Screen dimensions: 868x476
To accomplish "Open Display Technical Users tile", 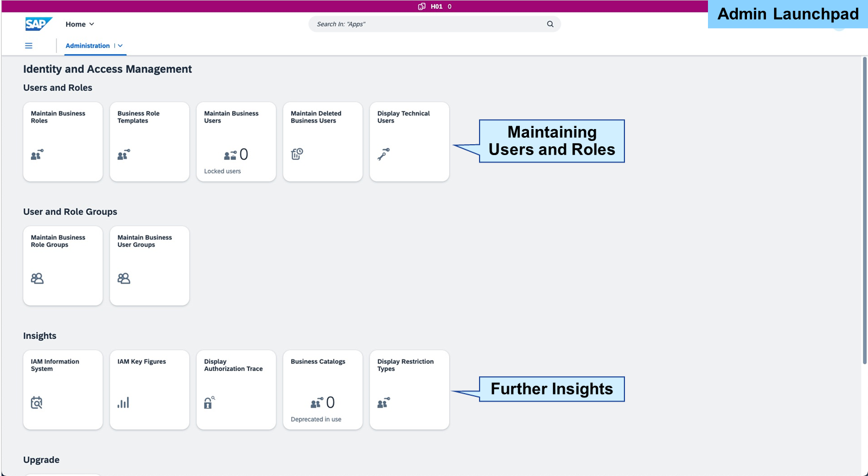I will [410, 141].
